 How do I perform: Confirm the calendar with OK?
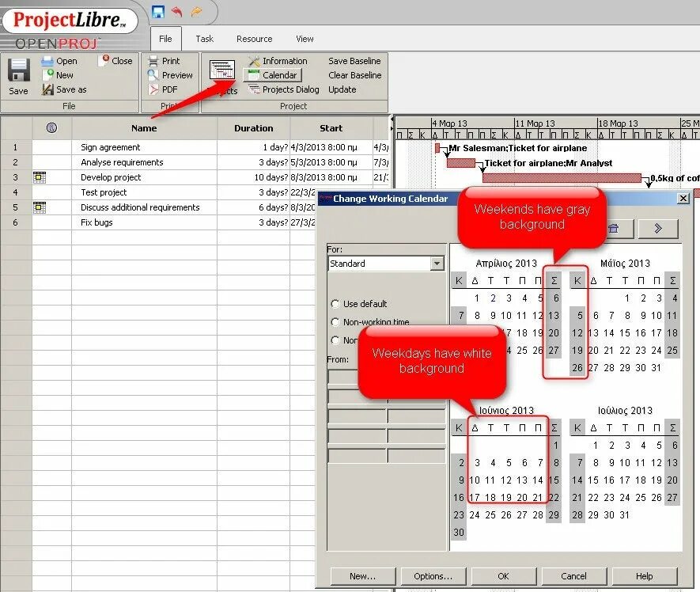point(503,576)
